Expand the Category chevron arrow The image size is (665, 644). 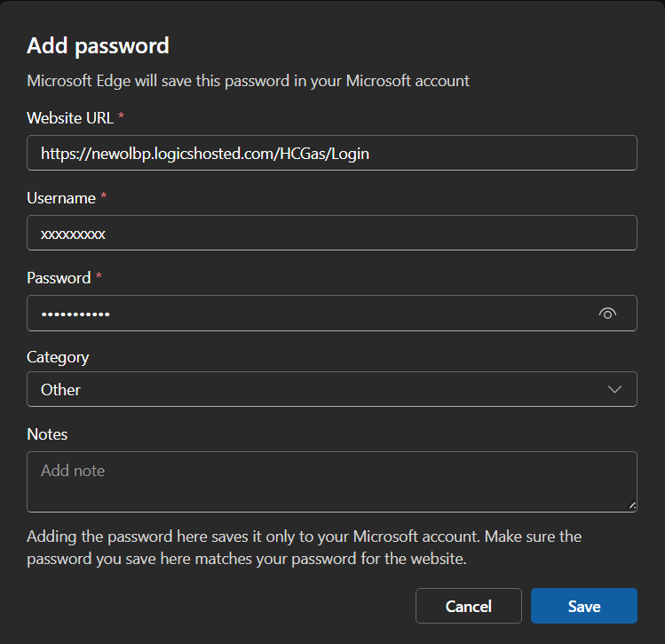click(x=614, y=389)
